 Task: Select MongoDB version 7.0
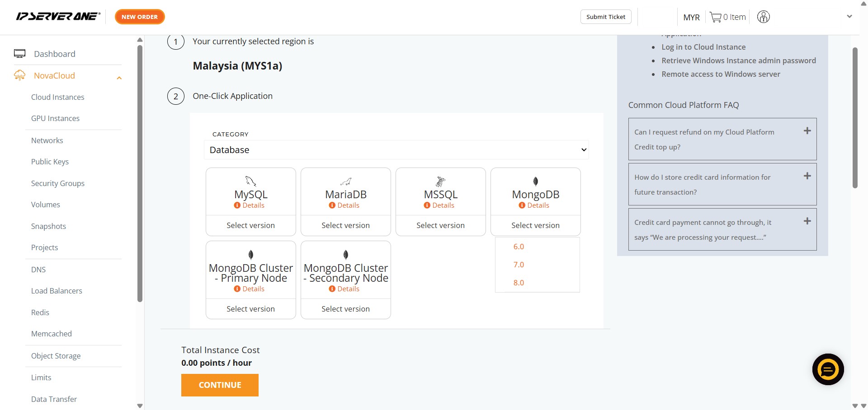coord(519,265)
